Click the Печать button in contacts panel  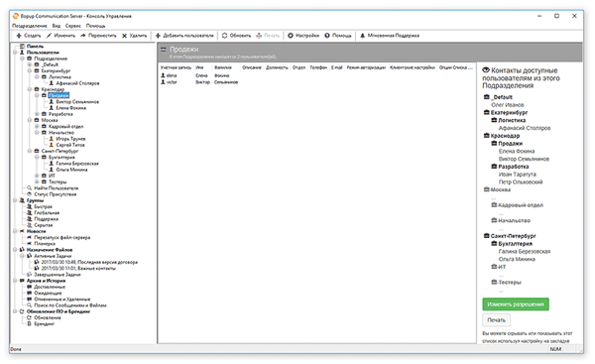coord(497,320)
